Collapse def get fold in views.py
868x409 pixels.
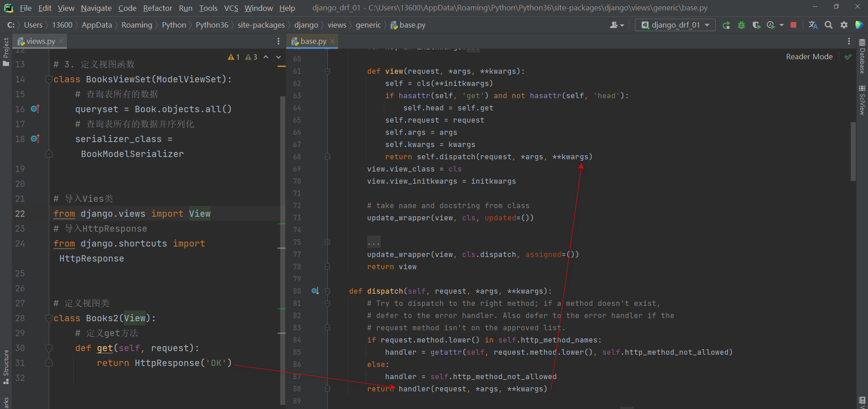pos(49,348)
